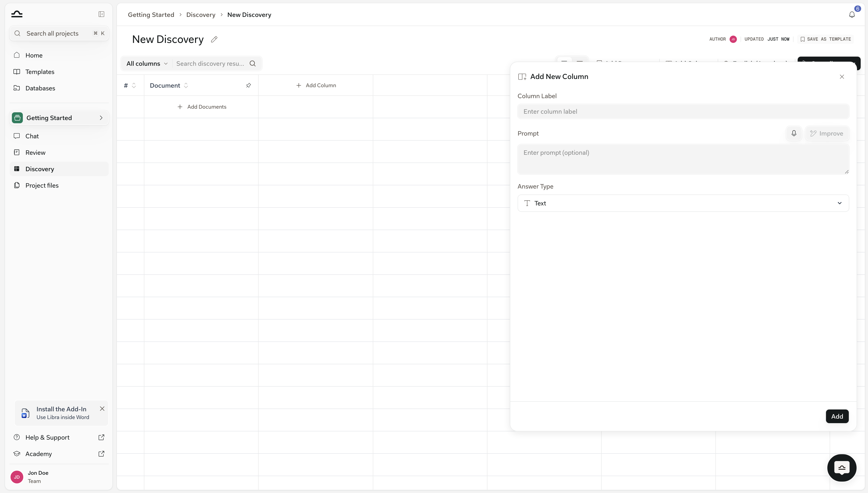Click the Libra logo in the sidebar

17,14
